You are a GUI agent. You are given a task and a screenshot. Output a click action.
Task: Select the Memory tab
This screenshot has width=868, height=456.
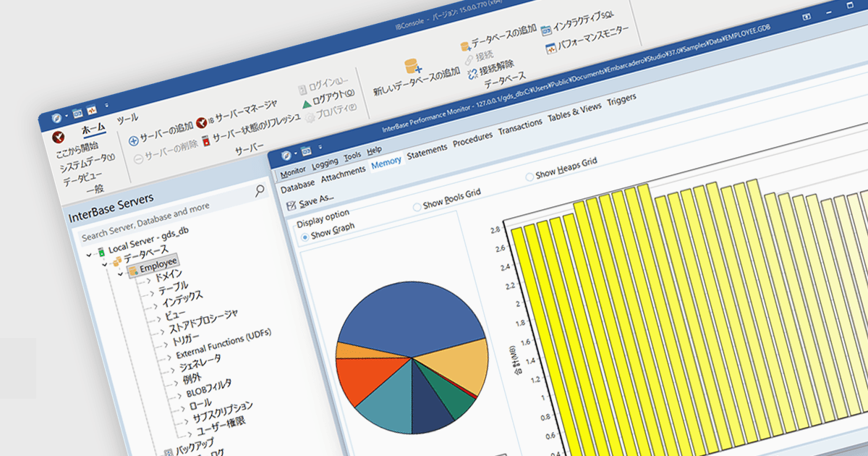click(x=386, y=163)
